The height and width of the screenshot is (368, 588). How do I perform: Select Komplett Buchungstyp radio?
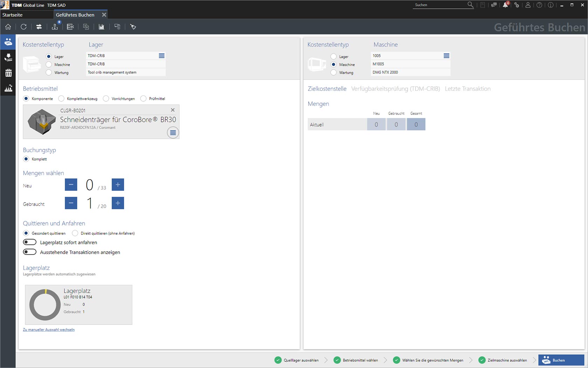(x=26, y=159)
